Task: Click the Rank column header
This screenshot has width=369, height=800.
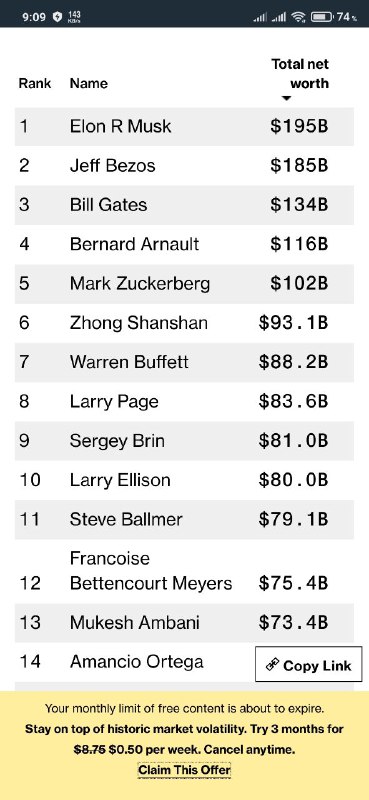Action: (35, 83)
